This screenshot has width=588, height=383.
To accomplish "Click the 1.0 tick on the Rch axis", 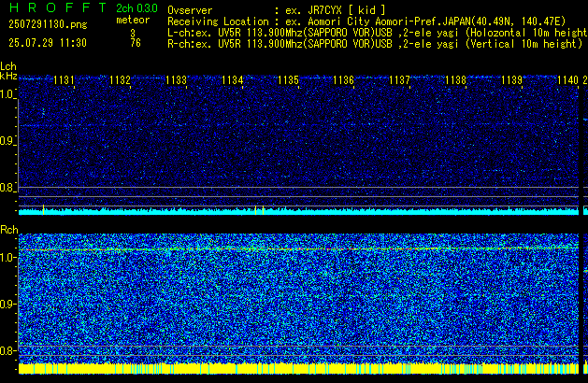I will pos(7,258).
